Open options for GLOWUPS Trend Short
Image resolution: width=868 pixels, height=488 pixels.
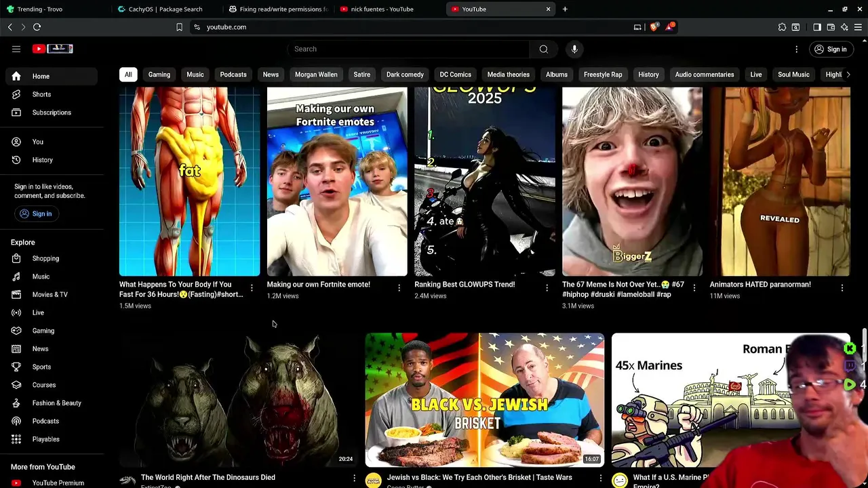[x=547, y=288]
